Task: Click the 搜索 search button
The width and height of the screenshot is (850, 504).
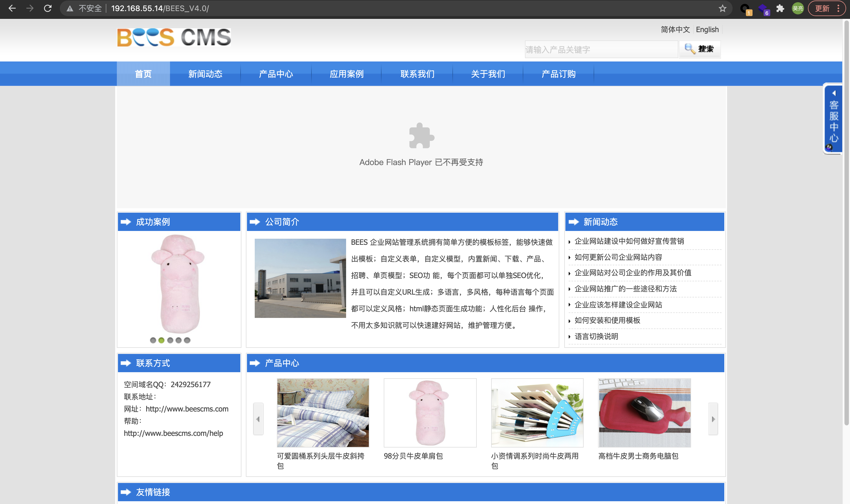Action: point(699,49)
